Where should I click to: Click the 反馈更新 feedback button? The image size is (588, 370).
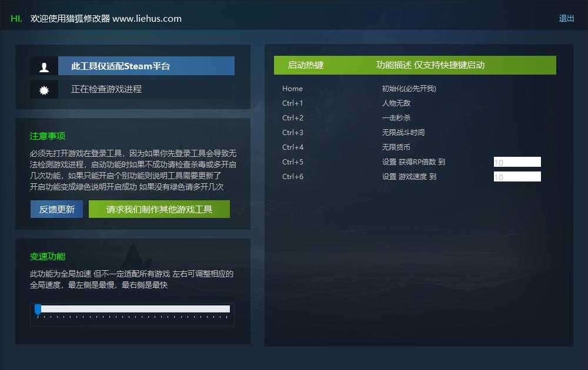[x=56, y=209]
